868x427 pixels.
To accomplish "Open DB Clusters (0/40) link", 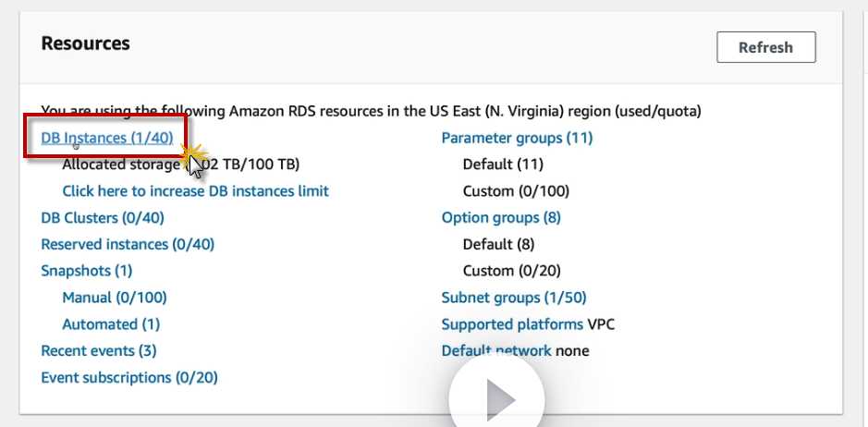I will click(102, 218).
